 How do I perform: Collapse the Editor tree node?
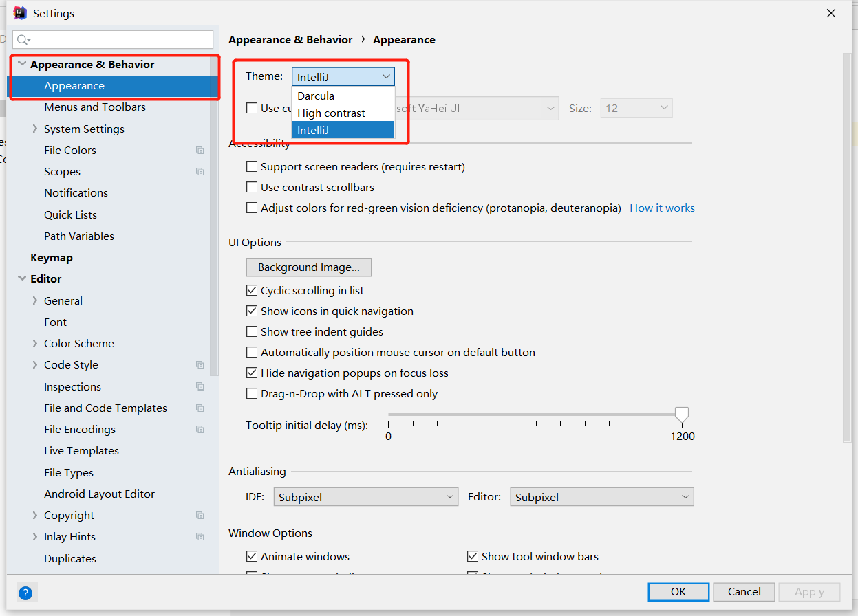point(22,278)
